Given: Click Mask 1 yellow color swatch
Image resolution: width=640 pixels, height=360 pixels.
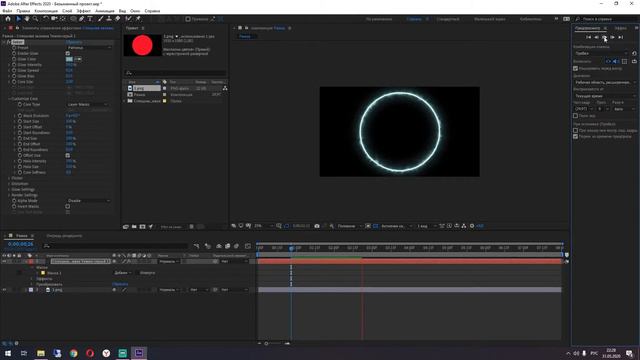Looking at the screenshot, I should tap(43, 273).
